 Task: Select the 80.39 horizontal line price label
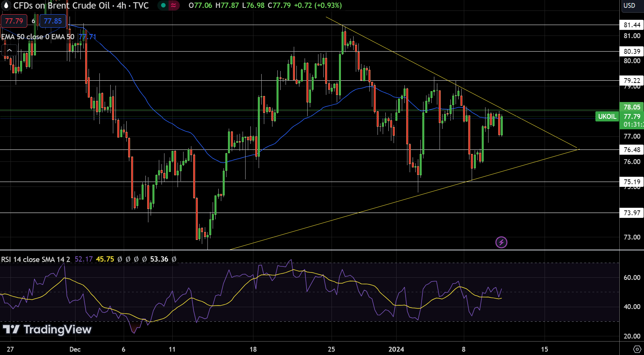tap(632, 52)
